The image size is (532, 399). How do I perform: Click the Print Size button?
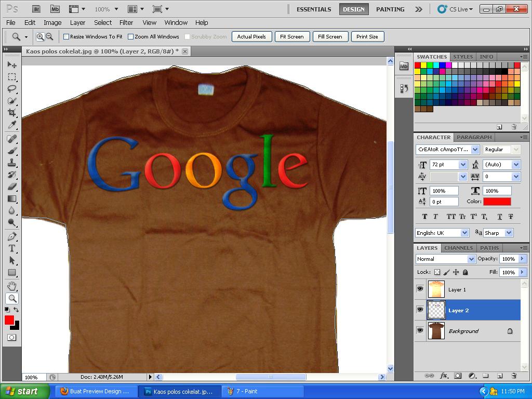tap(367, 37)
